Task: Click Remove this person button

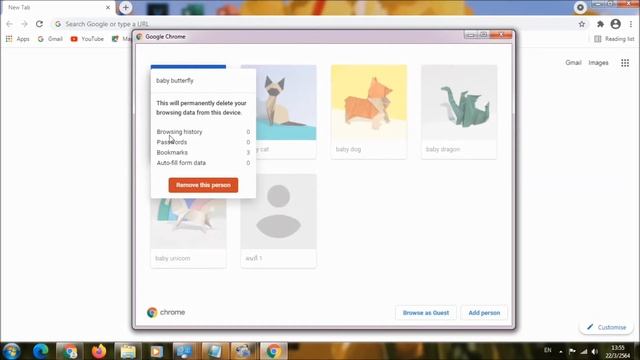Action: click(203, 185)
